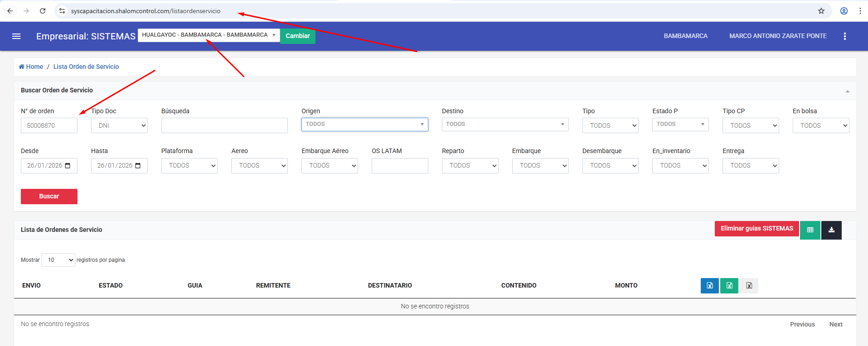The height and width of the screenshot is (346, 868).
Task: Click the gray Excel export icon
Action: click(749, 286)
